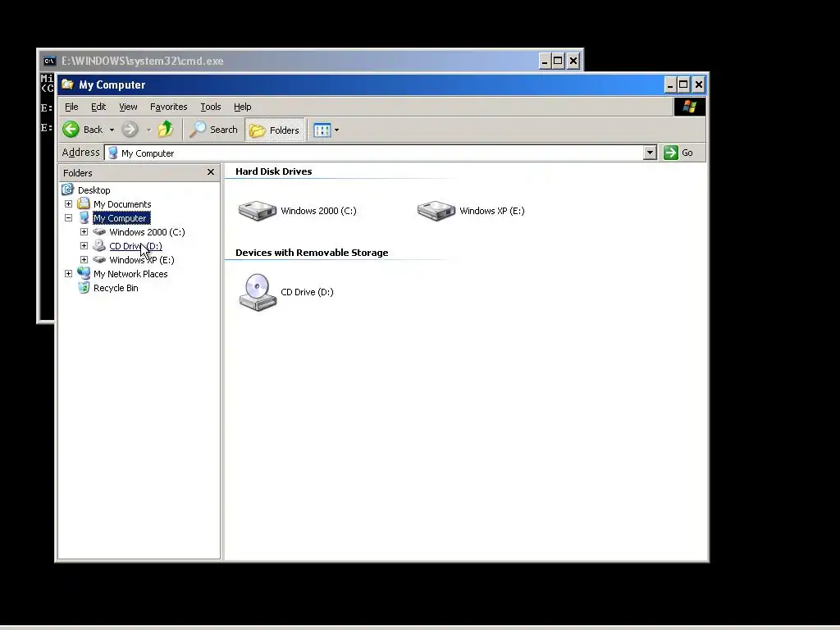The image size is (840, 630).
Task: Click the green Go button
Action: click(x=678, y=153)
